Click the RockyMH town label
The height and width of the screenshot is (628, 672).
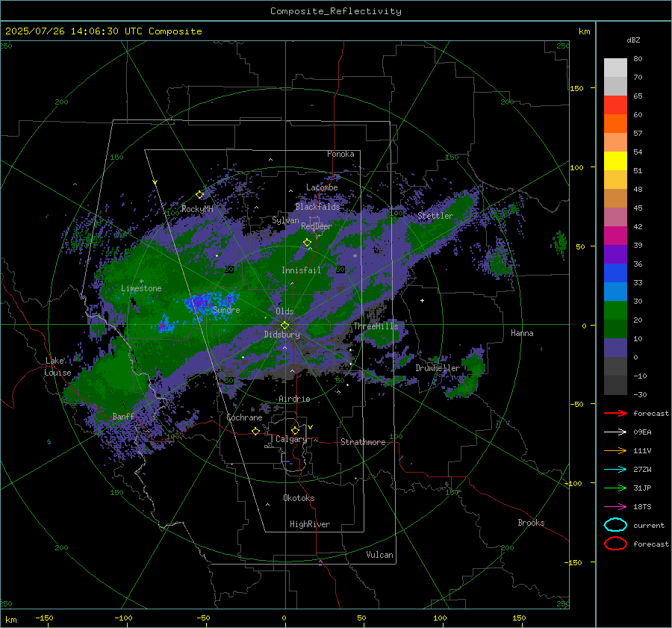(197, 209)
